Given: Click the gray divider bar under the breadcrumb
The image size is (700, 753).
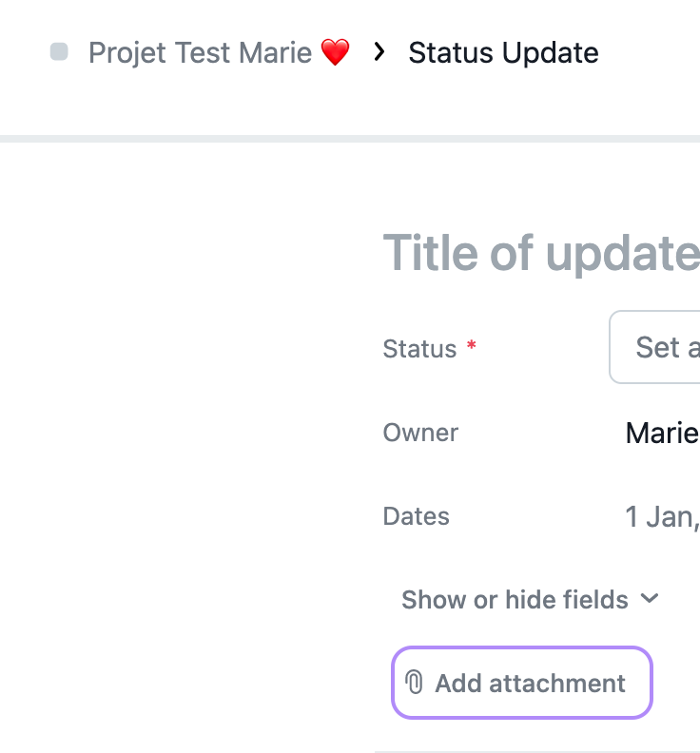Looking at the screenshot, I should pos(350,139).
